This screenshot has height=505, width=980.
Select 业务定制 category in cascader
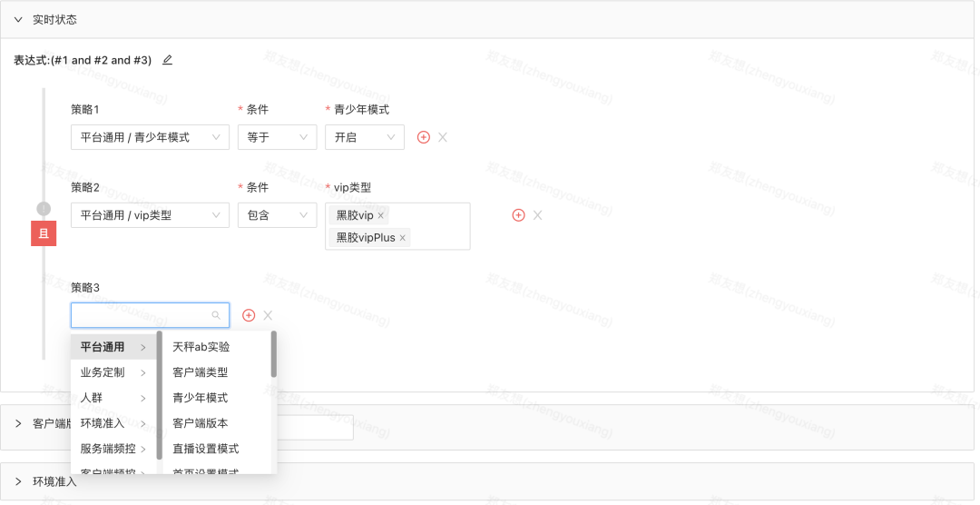[x=113, y=372]
